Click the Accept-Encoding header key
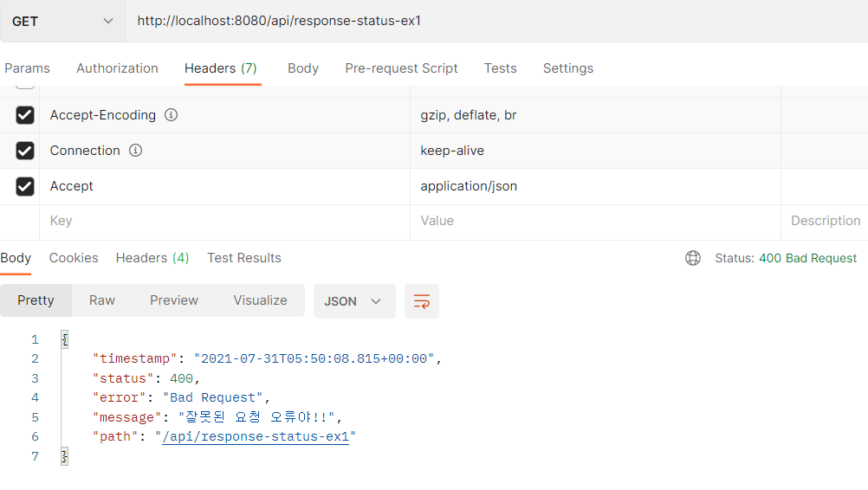The height and width of the screenshot is (490, 868). [x=103, y=115]
